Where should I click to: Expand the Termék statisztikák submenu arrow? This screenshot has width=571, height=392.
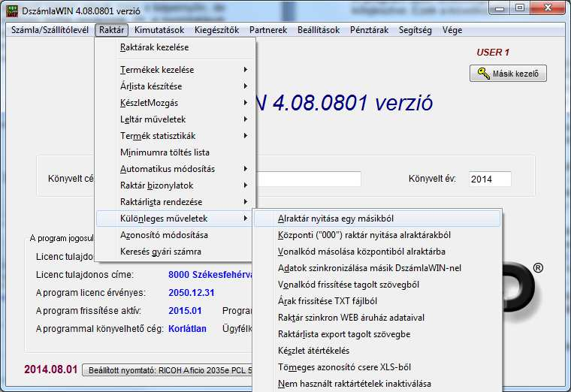point(246,136)
